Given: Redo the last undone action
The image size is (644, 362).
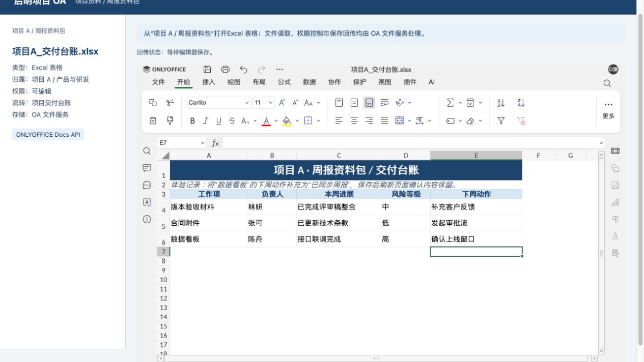Looking at the screenshot, I should click(262, 70).
